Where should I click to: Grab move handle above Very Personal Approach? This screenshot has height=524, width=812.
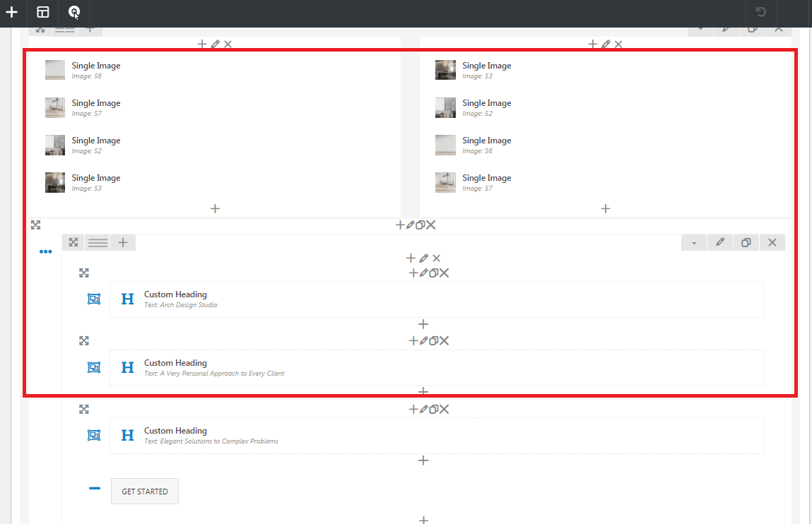[84, 341]
